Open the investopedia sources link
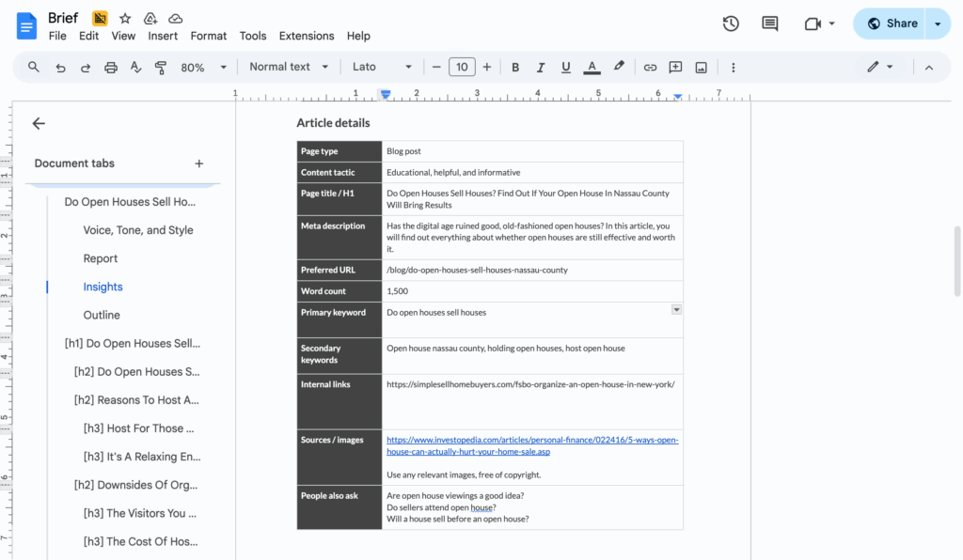Image resolution: width=963 pixels, height=560 pixels. 531,445
